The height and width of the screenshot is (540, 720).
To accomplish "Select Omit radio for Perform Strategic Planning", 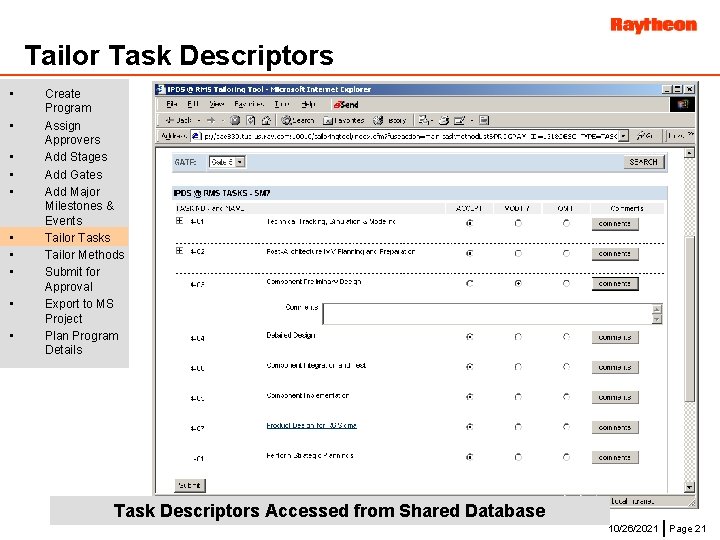I will pyautogui.click(x=566, y=457).
